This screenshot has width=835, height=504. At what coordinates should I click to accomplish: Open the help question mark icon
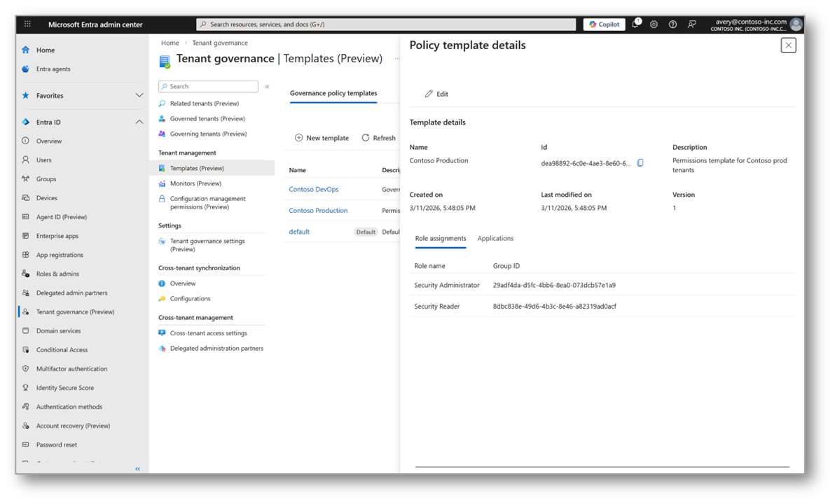672,24
